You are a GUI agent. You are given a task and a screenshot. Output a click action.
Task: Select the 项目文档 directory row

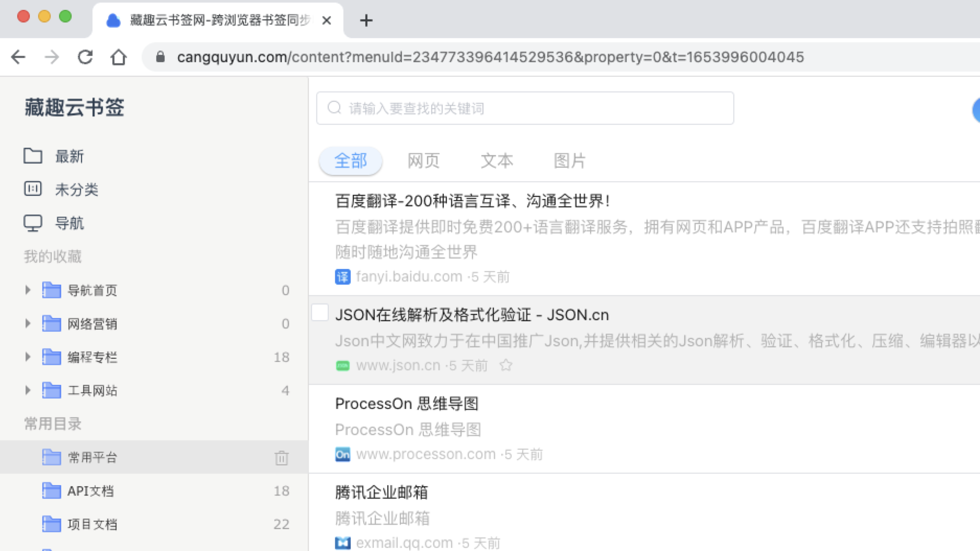click(154, 524)
